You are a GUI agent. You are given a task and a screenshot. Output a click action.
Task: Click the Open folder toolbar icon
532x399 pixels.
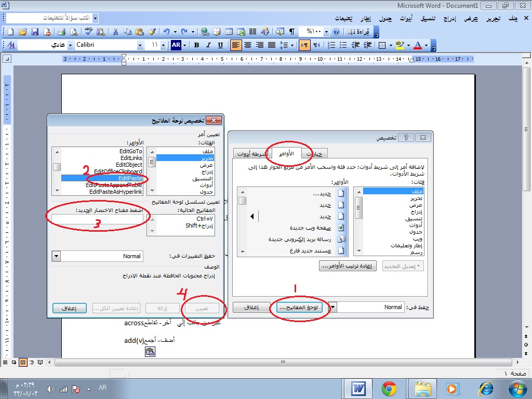pos(22,32)
